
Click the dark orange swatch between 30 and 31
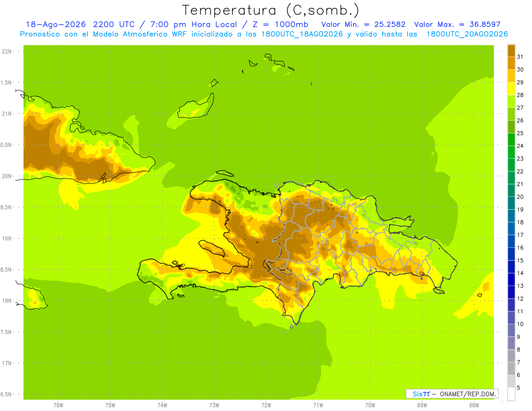click(511, 63)
